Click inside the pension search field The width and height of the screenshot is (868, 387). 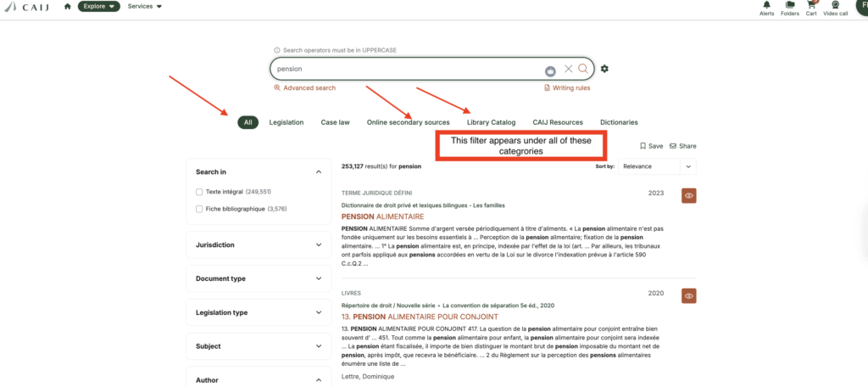tap(407, 69)
